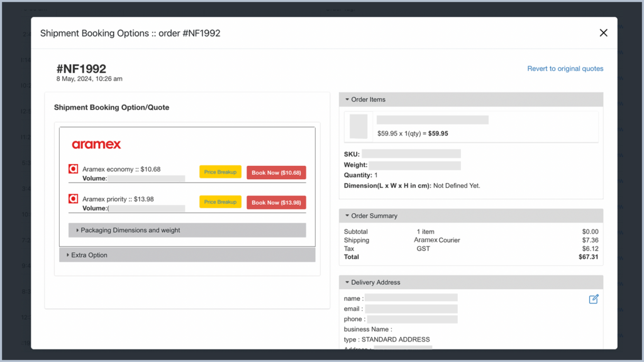Click the #NF1992 order heading

pyautogui.click(x=81, y=69)
